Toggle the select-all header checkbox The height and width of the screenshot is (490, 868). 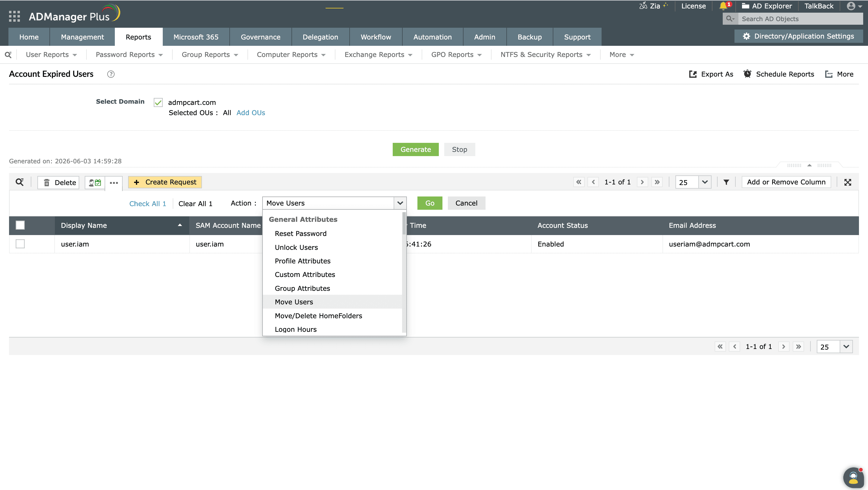click(20, 225)
